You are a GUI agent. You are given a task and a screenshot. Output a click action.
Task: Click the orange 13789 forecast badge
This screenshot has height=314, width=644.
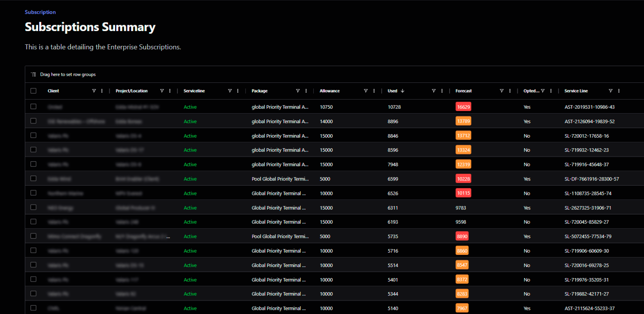(x=463, y=121)
